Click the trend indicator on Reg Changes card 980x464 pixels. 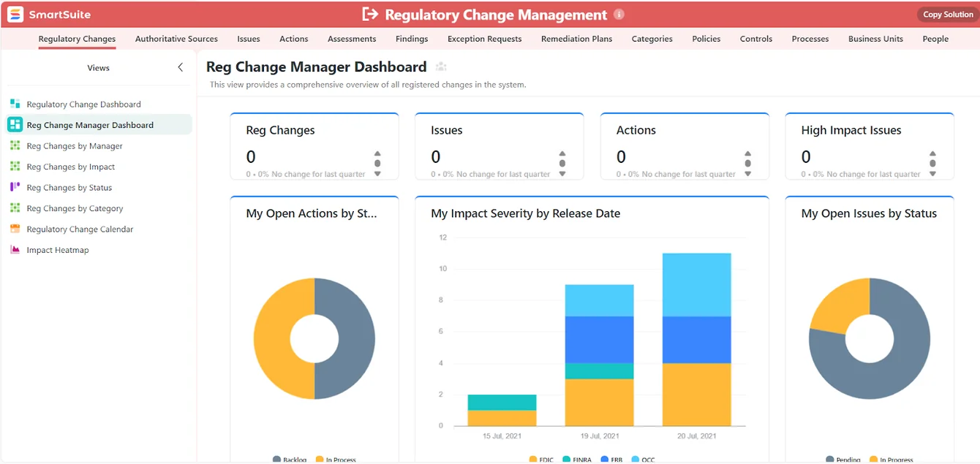[377, 164]
